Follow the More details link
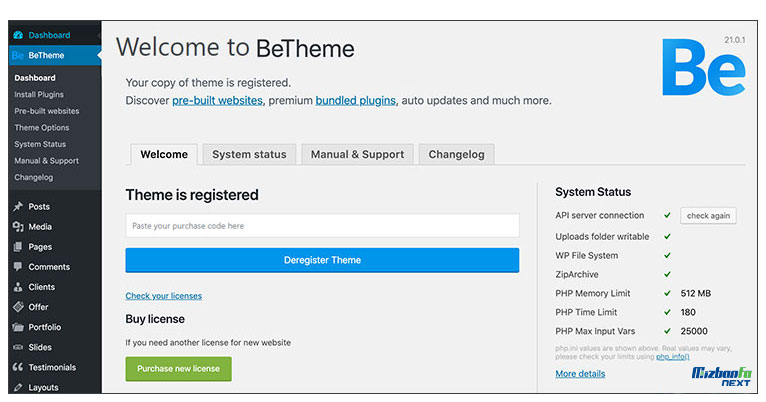Viewport: 766px width, 402px height. [x=580, y=374]
